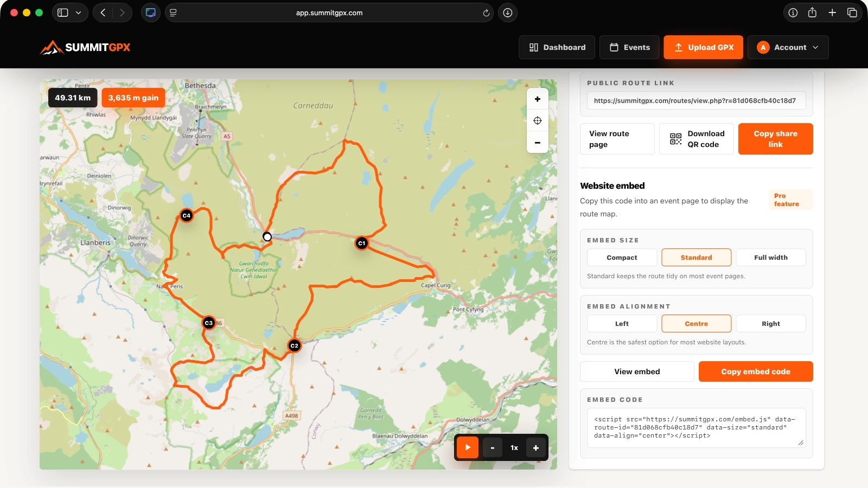Open the browser share menu
Viewport: 868px width, 488px height.
tap(812, 12)
